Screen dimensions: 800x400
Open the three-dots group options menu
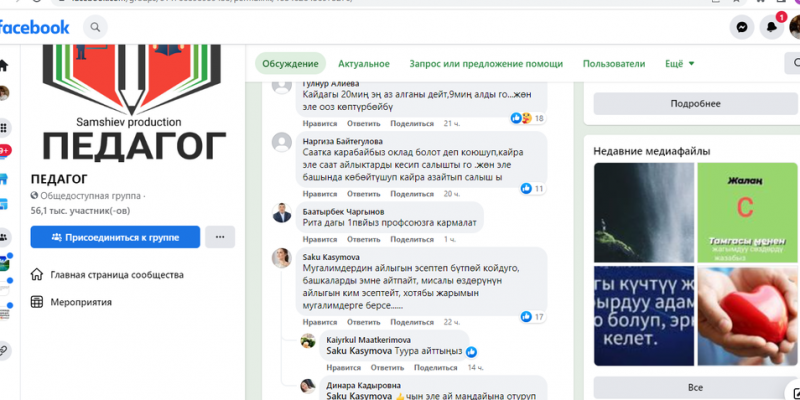pyautogui.click(x=220, y=237)
